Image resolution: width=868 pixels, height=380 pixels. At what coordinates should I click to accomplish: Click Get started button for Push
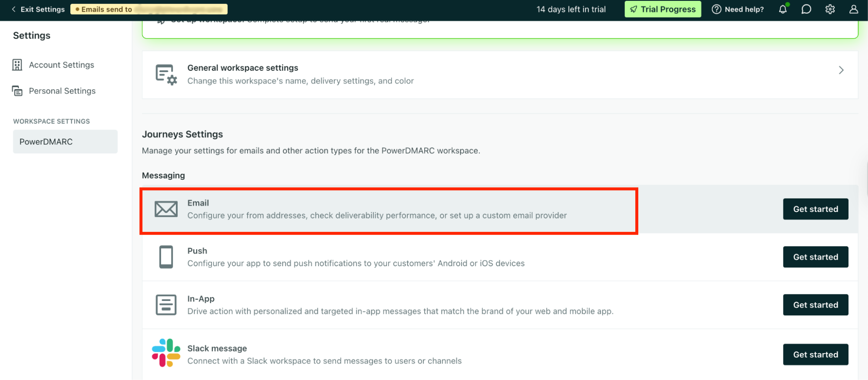815,257
